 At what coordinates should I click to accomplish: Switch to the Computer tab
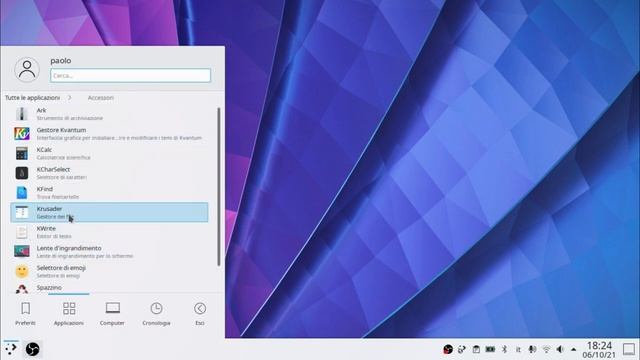click(112, 313)
